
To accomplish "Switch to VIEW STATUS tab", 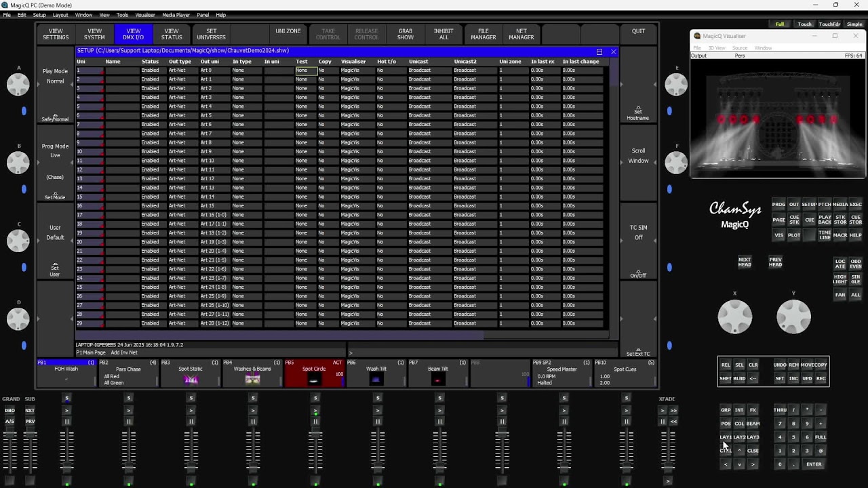I will (172, 34).
